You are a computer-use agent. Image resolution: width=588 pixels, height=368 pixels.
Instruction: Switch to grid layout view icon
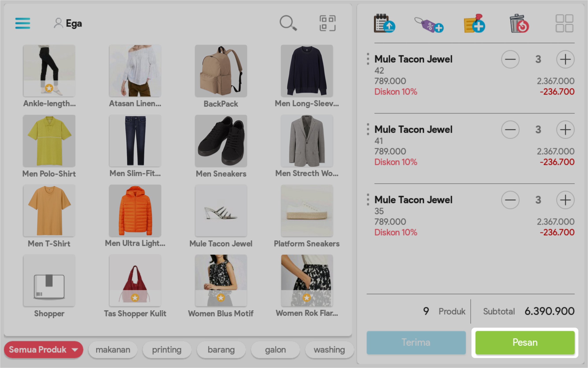tap(564, 23)
